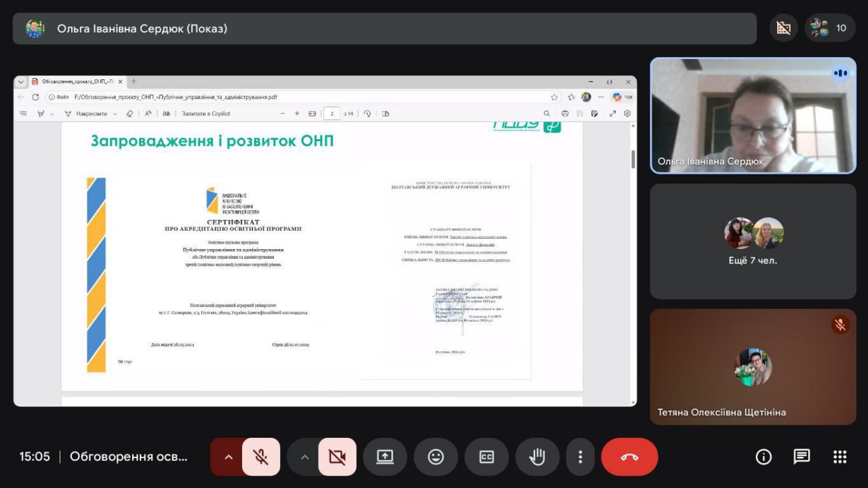
Task: Open the chat panel icon
Action: (802, 457)
